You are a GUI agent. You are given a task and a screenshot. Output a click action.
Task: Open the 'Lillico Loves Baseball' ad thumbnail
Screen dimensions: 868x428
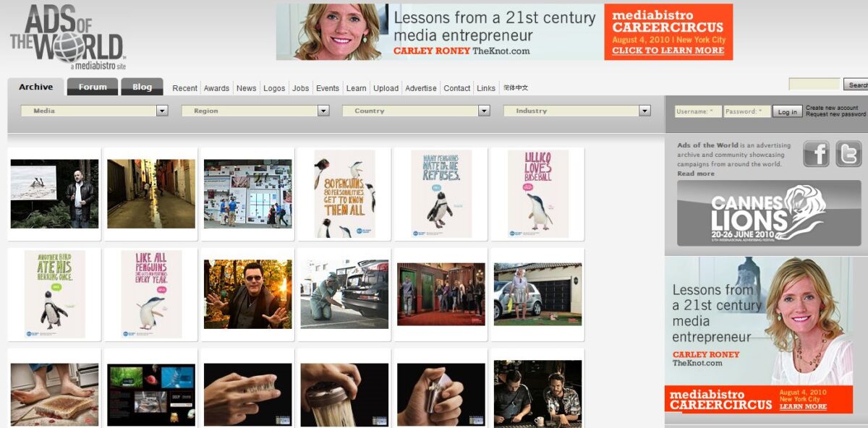(537, 194)
